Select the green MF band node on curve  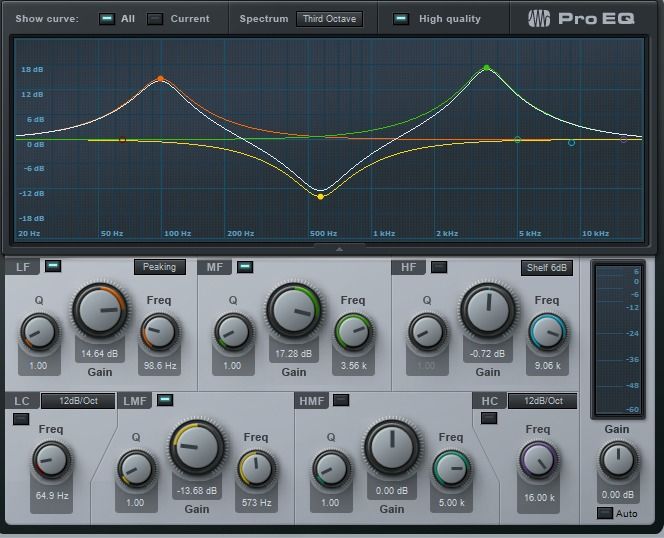click(487, 67)
